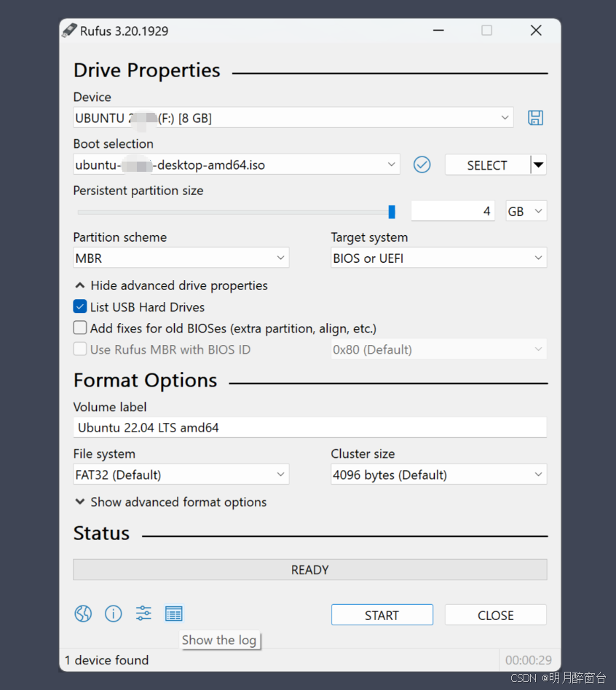The height and width of the screenshot is (690, 616).
Task: Click the Volume label text field
Action: point(310,427)
